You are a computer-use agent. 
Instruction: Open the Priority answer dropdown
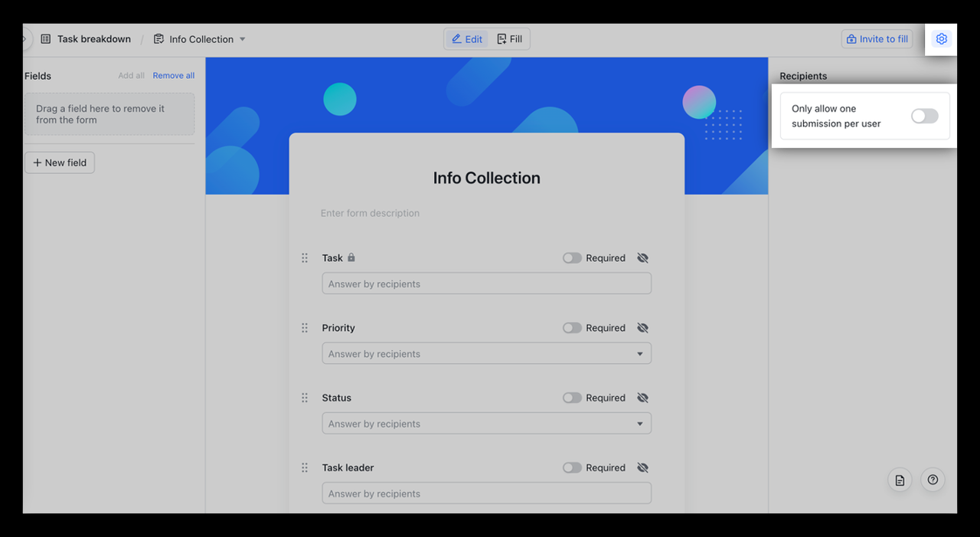pyautogui.click(x=487, y=353)
